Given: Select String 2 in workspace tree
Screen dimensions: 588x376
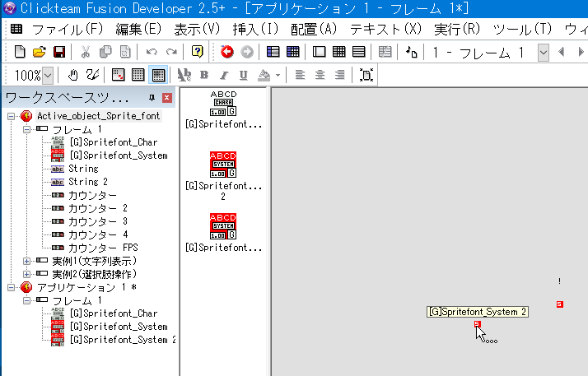Looking at the screenshot, I should [82, 182].
